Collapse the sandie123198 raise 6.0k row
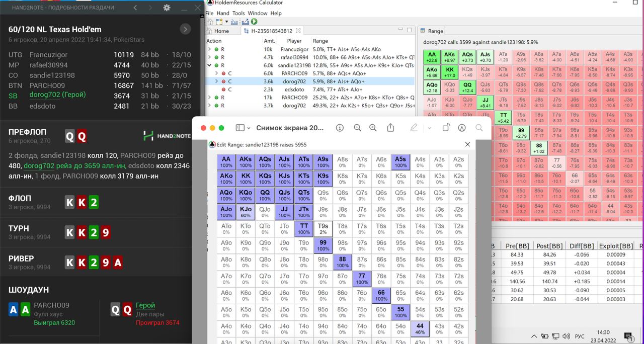Screen dimensions: 644x344 [x=210, y=65]
